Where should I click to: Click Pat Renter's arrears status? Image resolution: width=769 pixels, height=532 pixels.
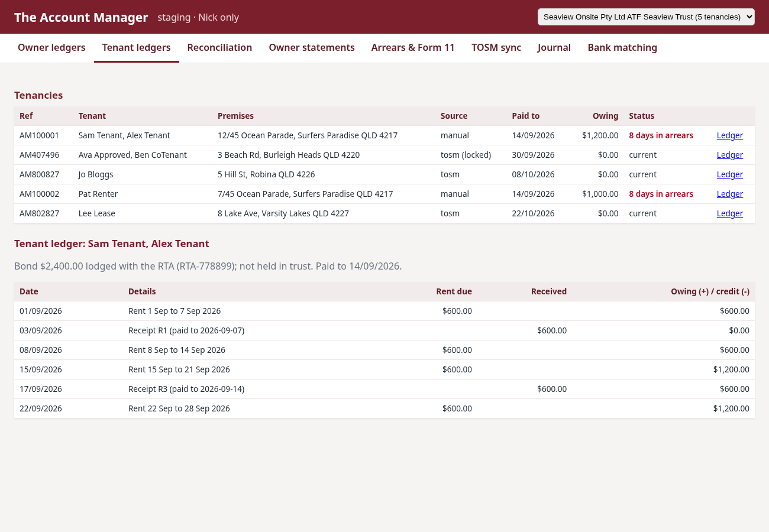pyautogui.click(x=661, y=194)
